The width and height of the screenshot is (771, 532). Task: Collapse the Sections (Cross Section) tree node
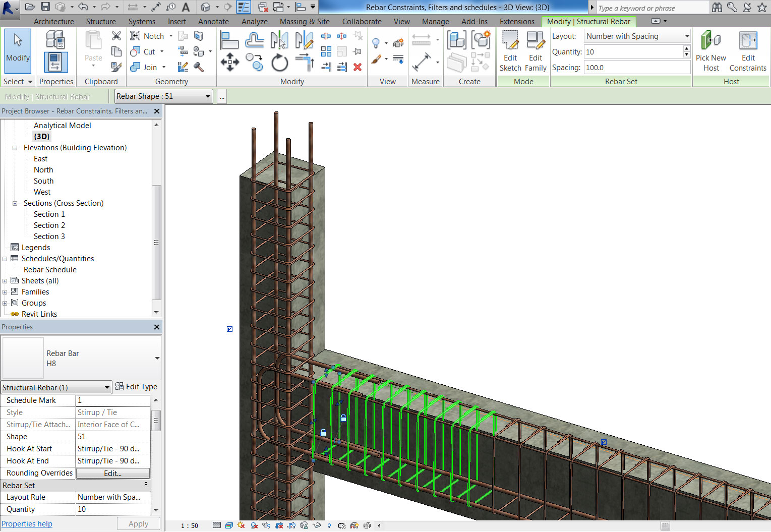click(x=15, y=203)
